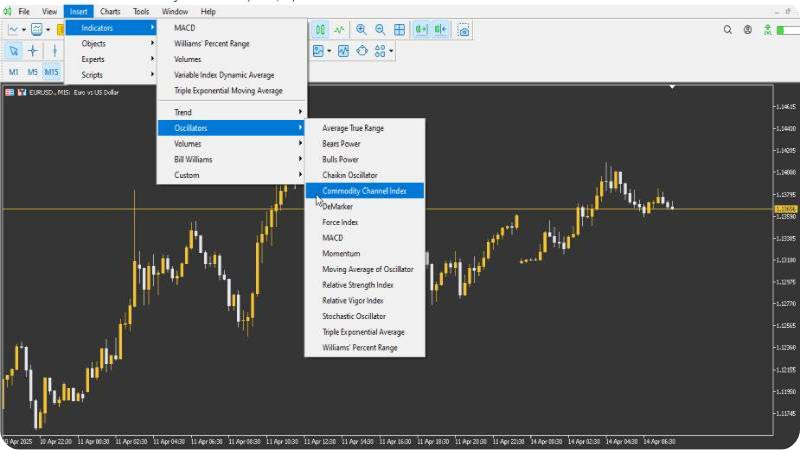Click the table icon in chart title
The image size is (800, 450).
pos(10,92)
